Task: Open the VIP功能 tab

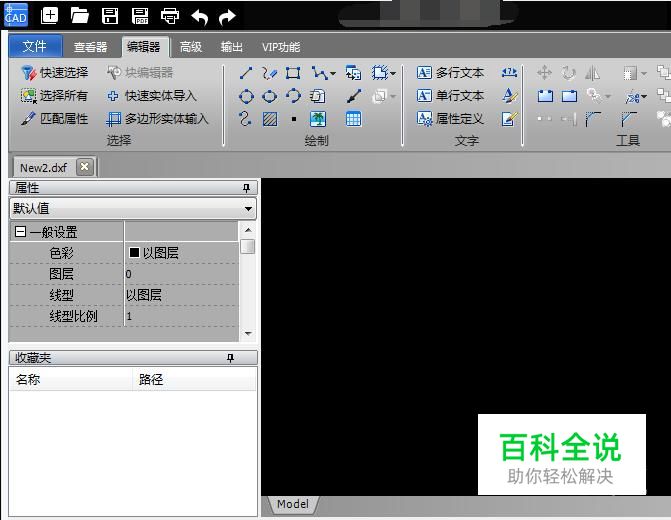Action: 281,47
